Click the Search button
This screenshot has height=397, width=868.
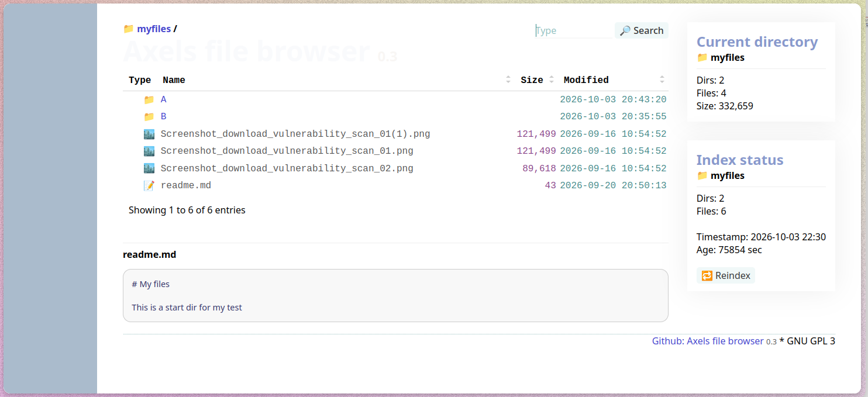click(641, 30)
